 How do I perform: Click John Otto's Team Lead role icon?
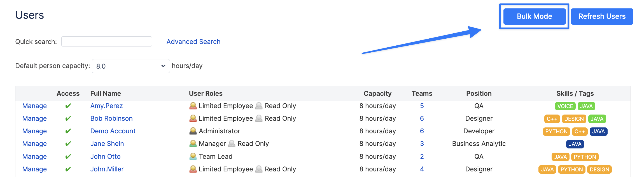point(193,156)
